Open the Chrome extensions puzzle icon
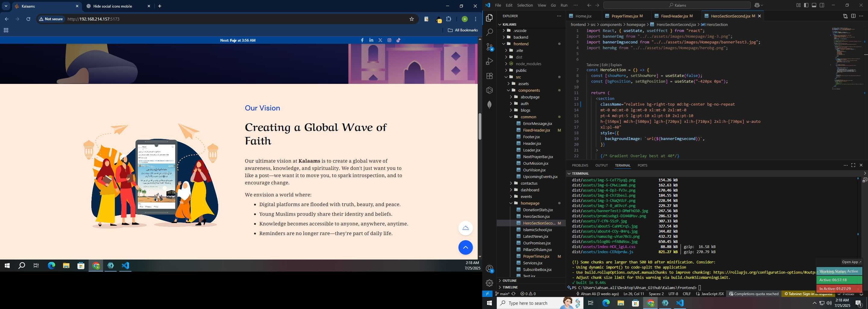 point(448,19)
